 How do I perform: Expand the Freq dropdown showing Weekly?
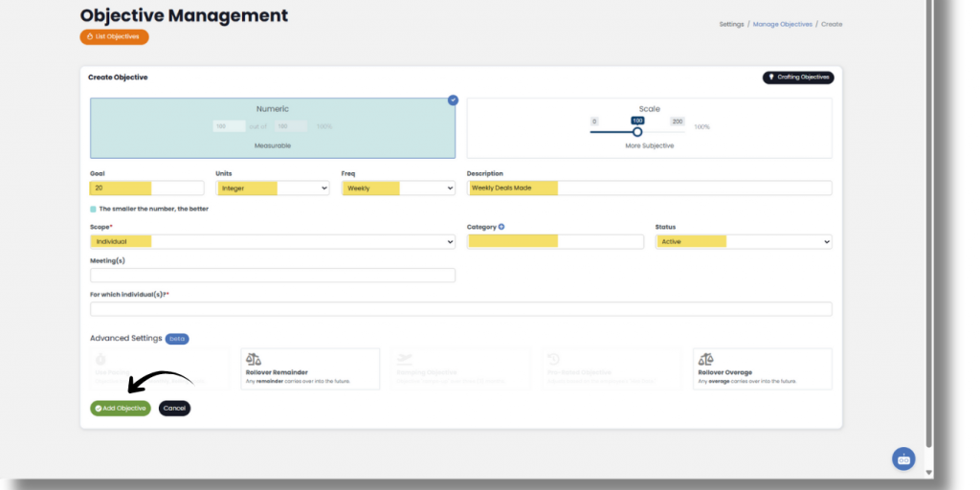(x=397, y=189)
